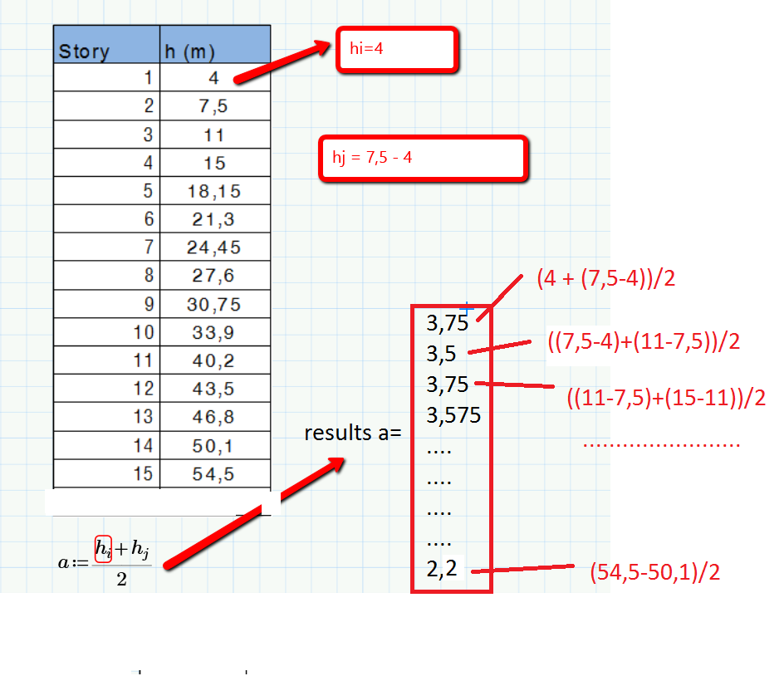The height and width of the screenshot is (676, 784).
Task: Select height cell 43,5
Action: click(x=215, y=388)
